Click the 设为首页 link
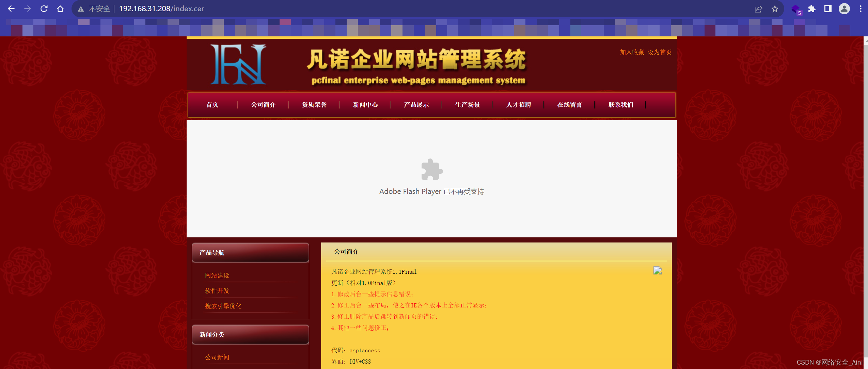 click(x=659, y=52)
